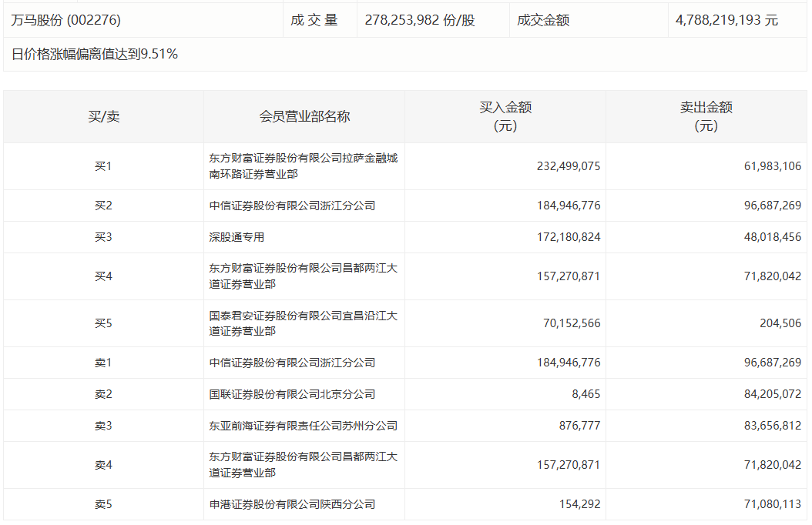Select the buy amount 232,499,075
This screenshot has width=812, height=525.
[569, 166]
